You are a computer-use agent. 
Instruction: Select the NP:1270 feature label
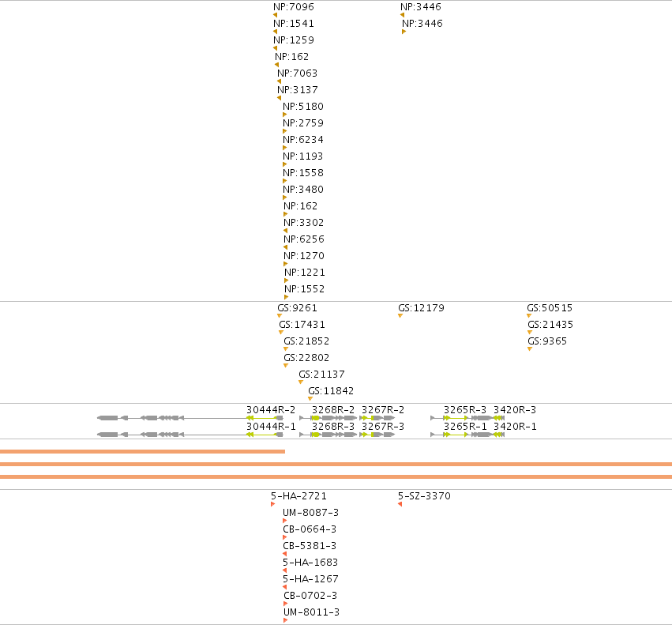304,256
